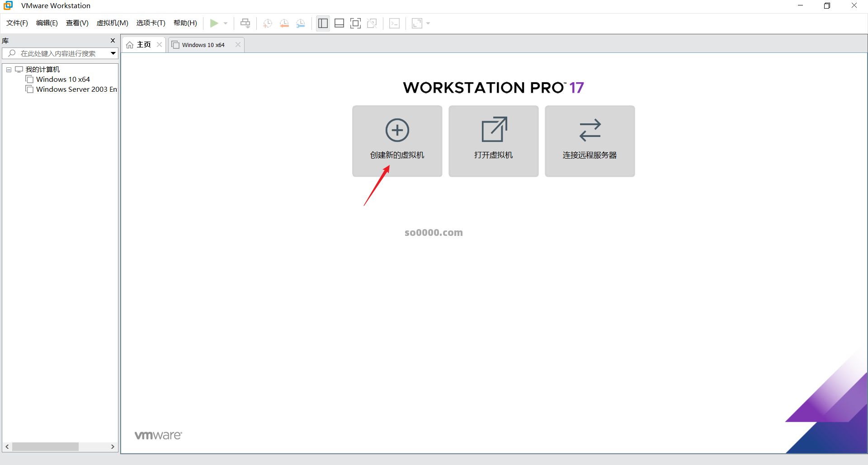The height and width of the screenshot is (465, 868).
Task: Open the 打开虚拟机 tile
Action: (x=493, y=141)
